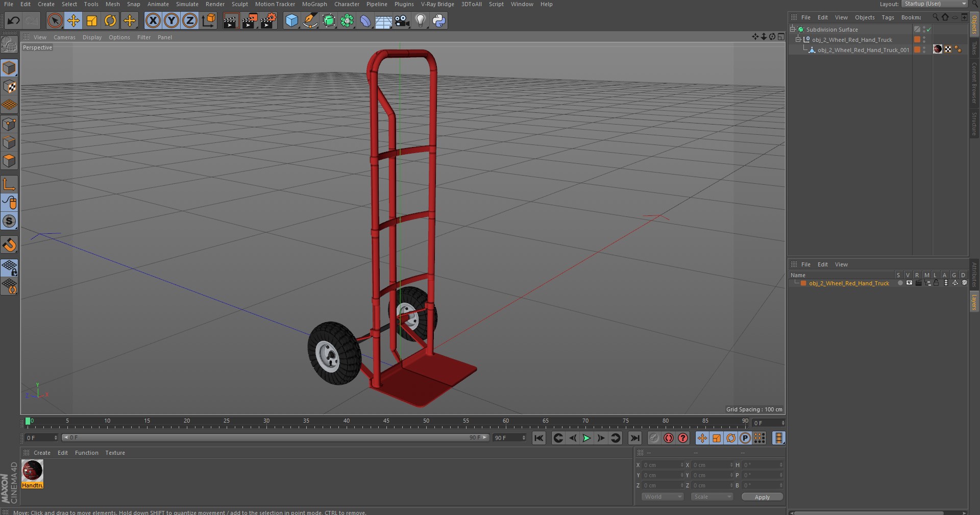Open the V-Ray Bridge menu
Image resolution: width=980 pixels, height=515 pixels.
437,4
